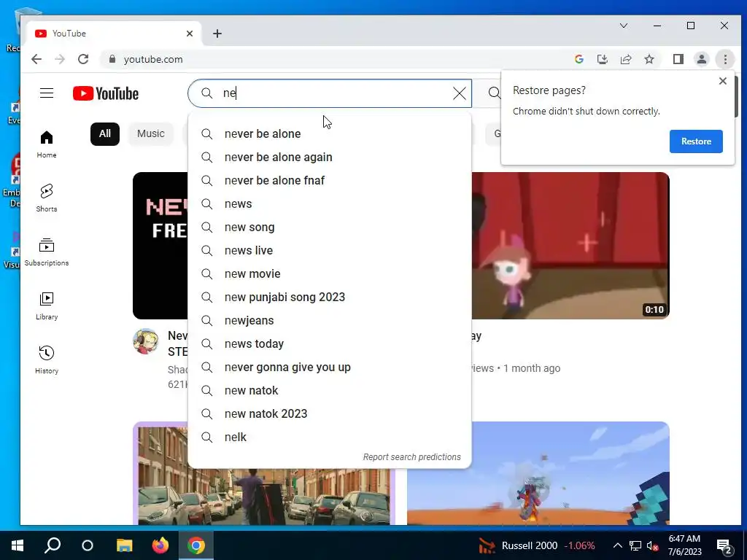
Task: Show hidden system tray icons
Action: [617, 545]
